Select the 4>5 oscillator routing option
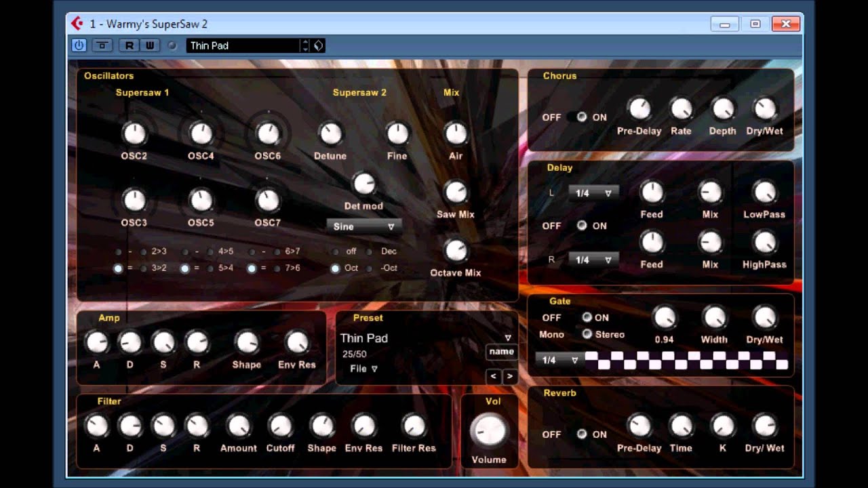This screenshot has height=488, width=868. coord(210,251)
